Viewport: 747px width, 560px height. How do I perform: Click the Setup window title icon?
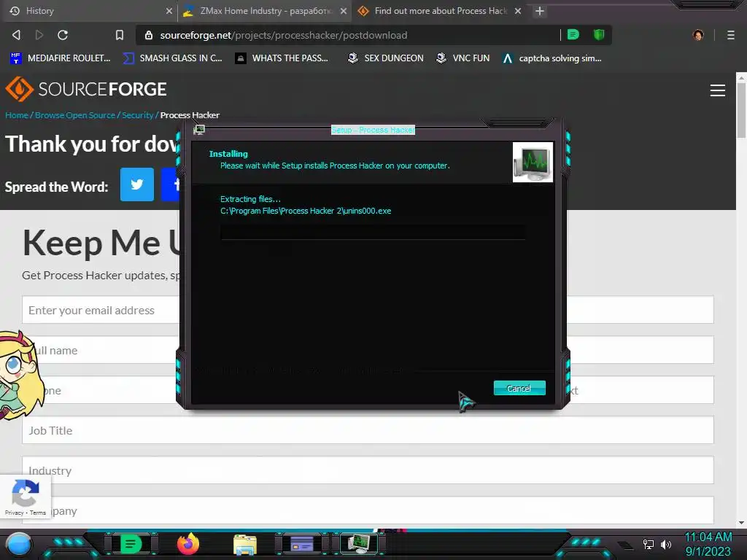pyautogui.click(x=199, y=130)
